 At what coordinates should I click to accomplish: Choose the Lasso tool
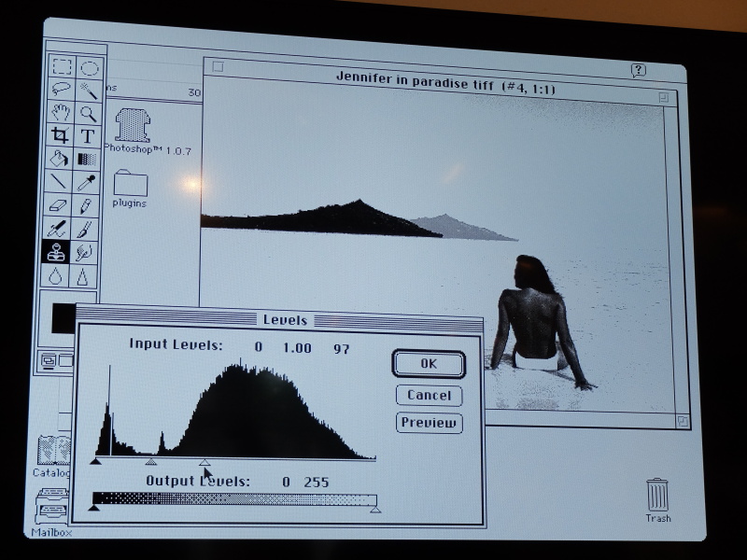[61, 89]
